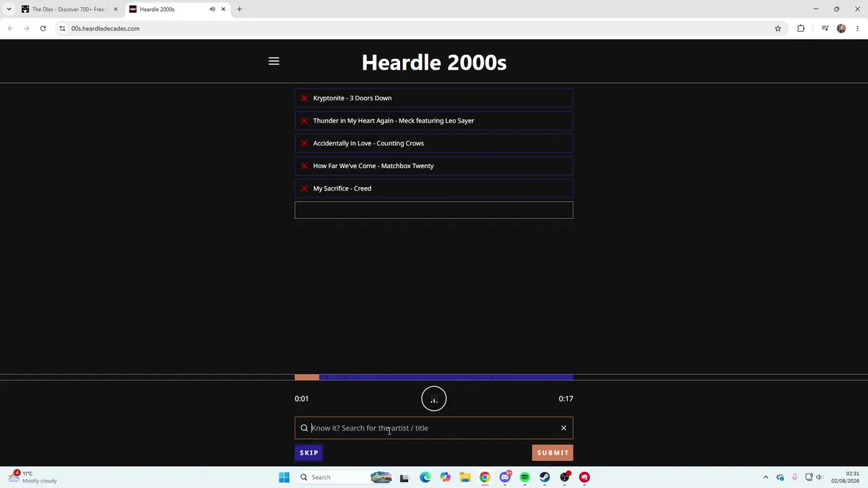Close the Heardle 2000s tab
Screen dimensions: 868x488
pyautogui.click(x=223, y=9)
